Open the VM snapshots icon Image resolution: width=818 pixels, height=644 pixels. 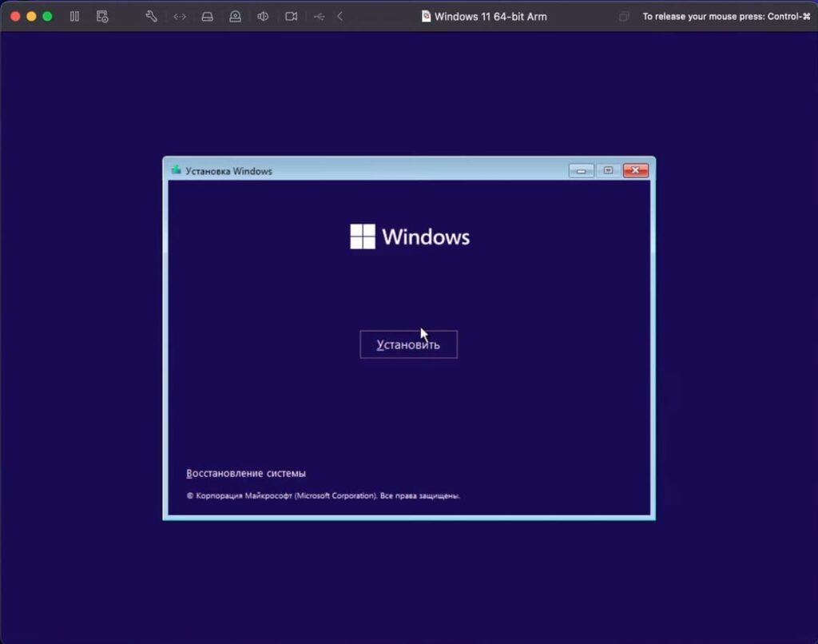102,16
